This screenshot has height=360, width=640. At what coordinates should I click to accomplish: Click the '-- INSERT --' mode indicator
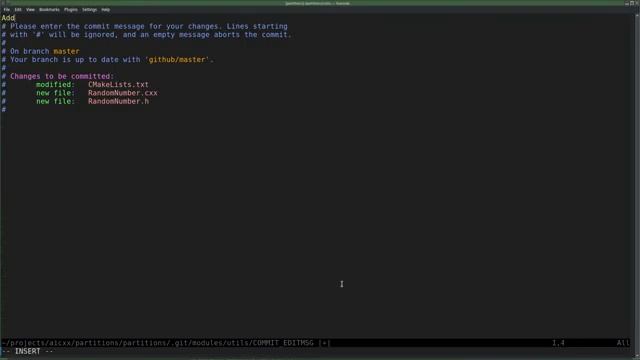[27, 351]
